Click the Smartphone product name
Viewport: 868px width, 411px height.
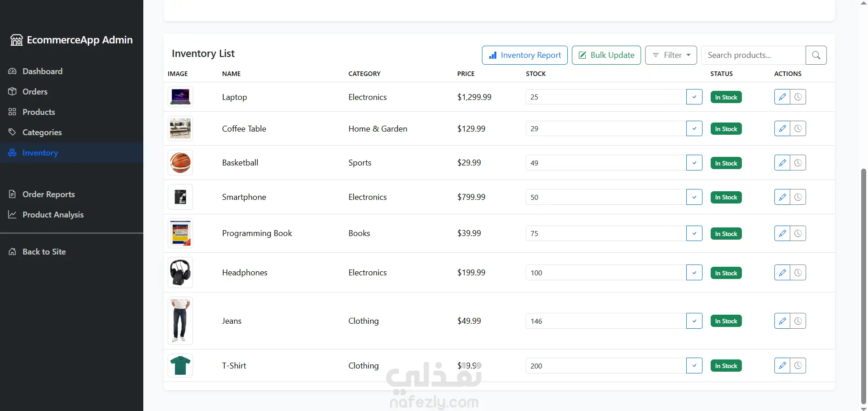(x=244, y=197)
